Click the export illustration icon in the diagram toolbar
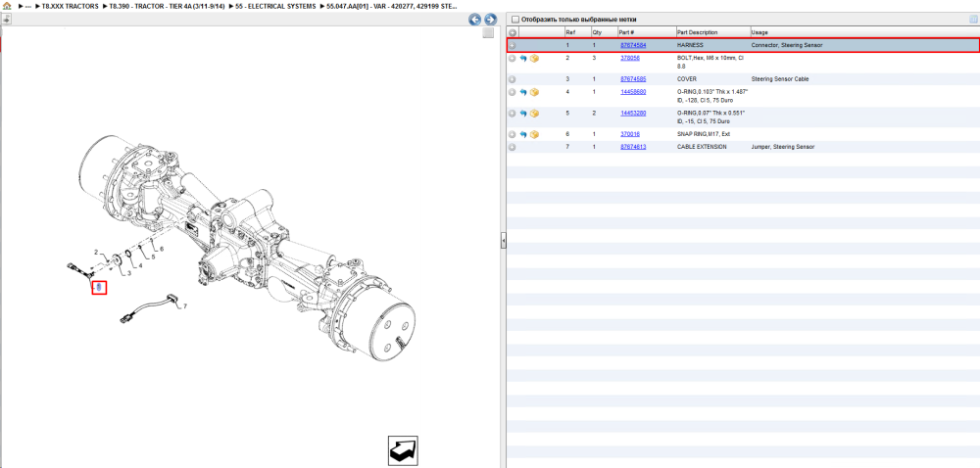Screen dimensions: 980x468 (x=6, y=20)
